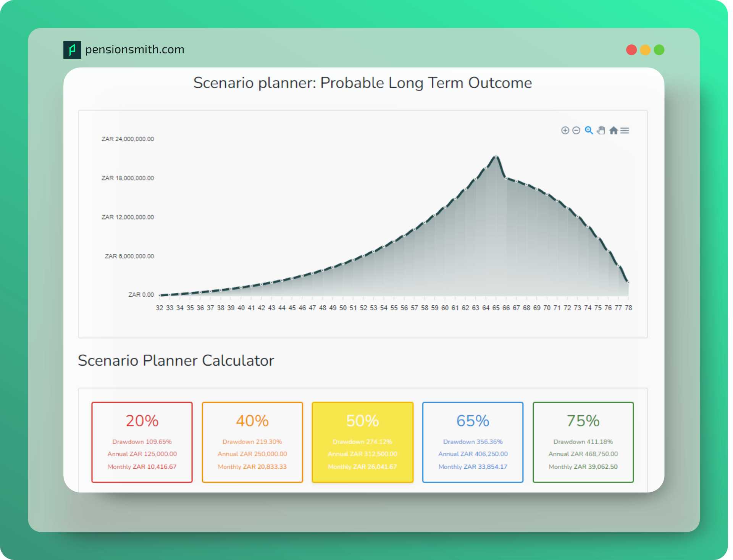This screenshot has height=560, width=733.
Task: Click the red window dot
Action: pyautogui.click(x=631, y=50)
